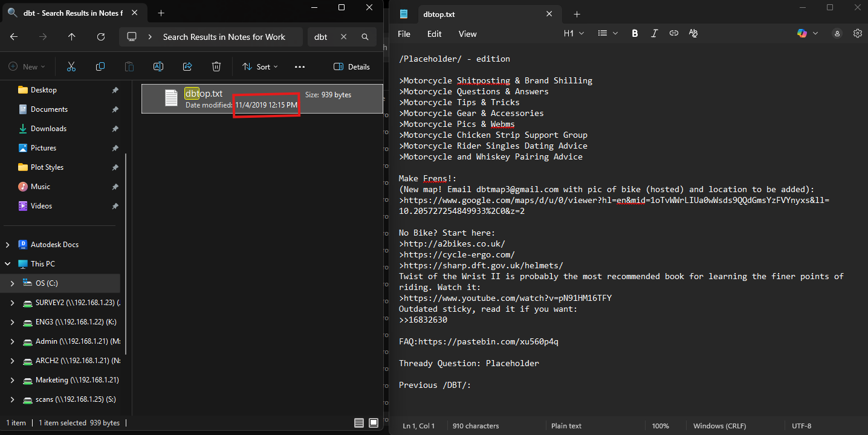This screenshot has width=868, height=435.
Task: Click the Cut scissors icon in File Explorer
Action: click(x=71, y=66)
